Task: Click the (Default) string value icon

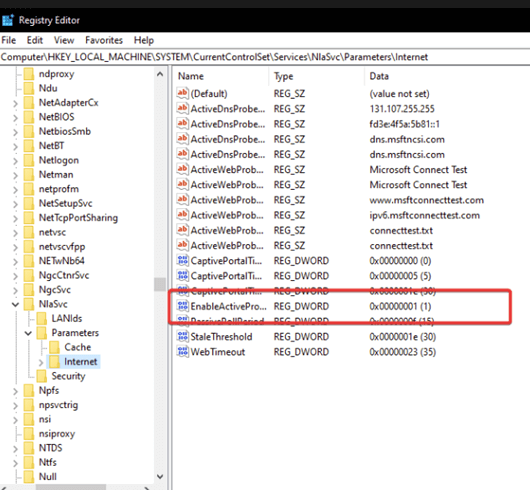Action: click(x=183, y=93)
